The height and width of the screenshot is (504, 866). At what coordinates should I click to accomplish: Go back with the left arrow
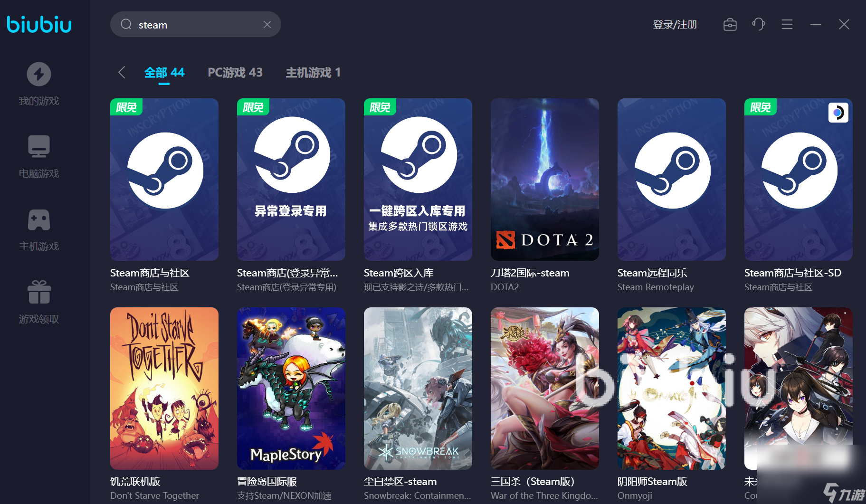coord(122,72)
